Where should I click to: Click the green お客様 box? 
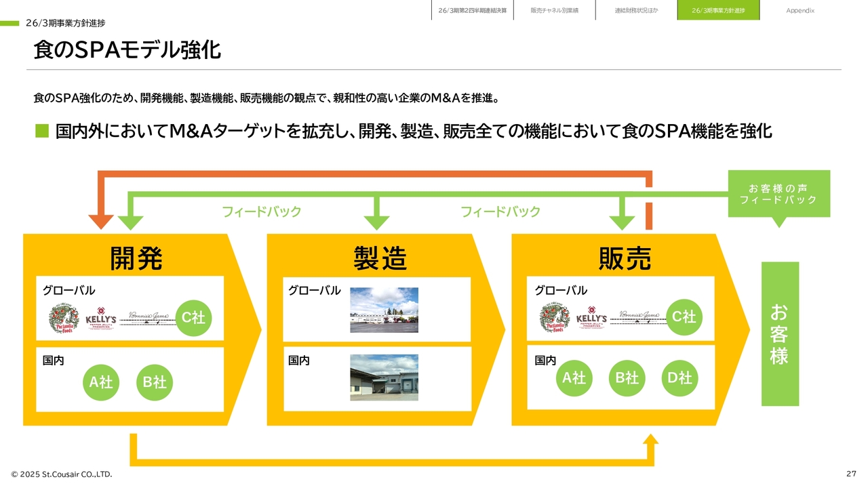click(780, 333)
